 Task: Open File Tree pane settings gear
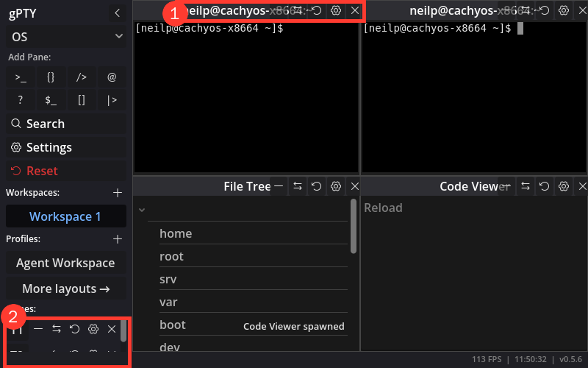336,186
